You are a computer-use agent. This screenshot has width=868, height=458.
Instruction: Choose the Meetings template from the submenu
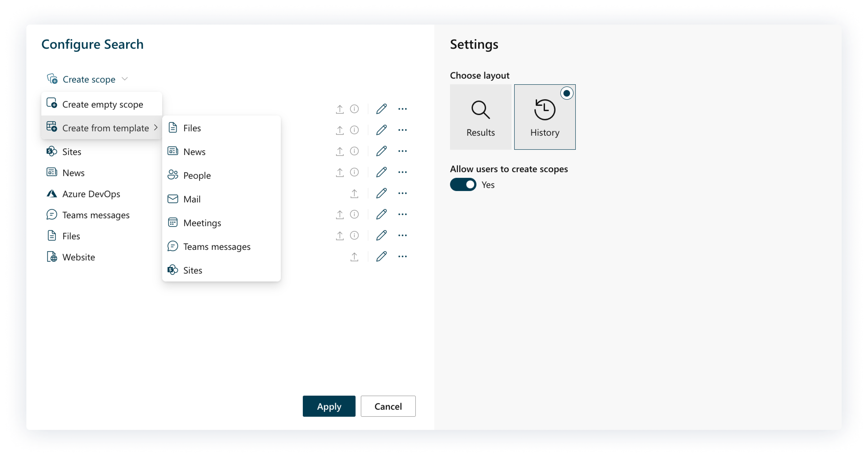[202, 223]
